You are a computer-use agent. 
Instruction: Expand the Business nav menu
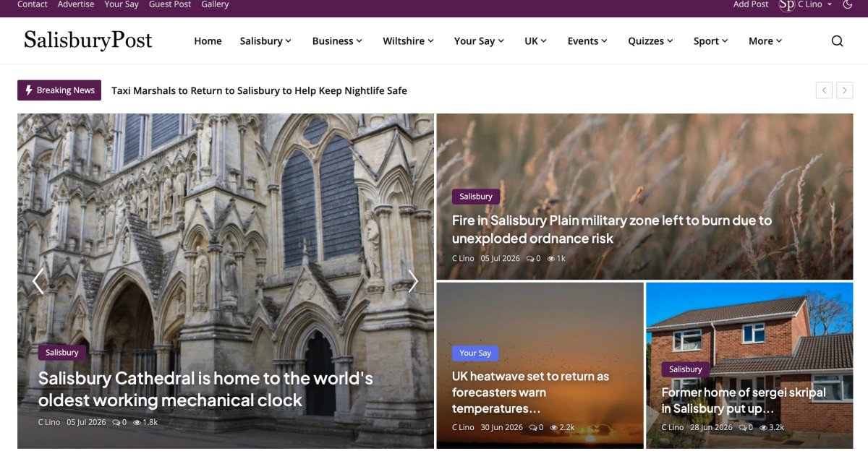click(337, 41)
